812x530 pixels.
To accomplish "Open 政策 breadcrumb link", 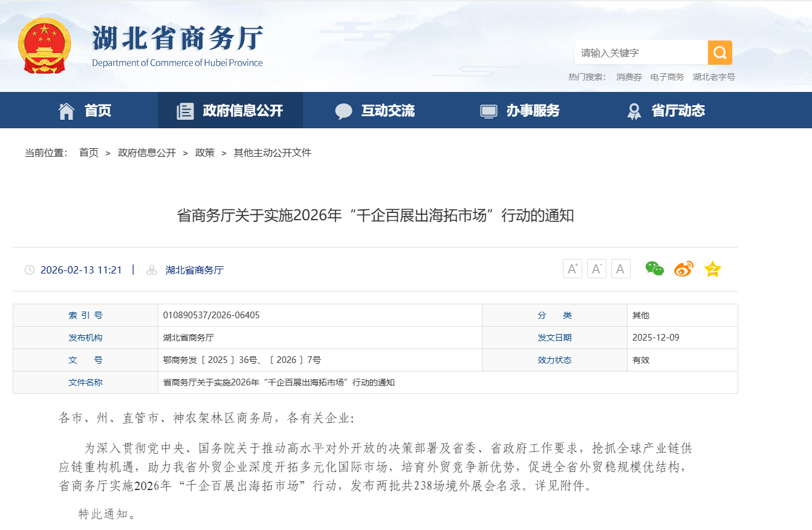I will (x=205, y=153).
